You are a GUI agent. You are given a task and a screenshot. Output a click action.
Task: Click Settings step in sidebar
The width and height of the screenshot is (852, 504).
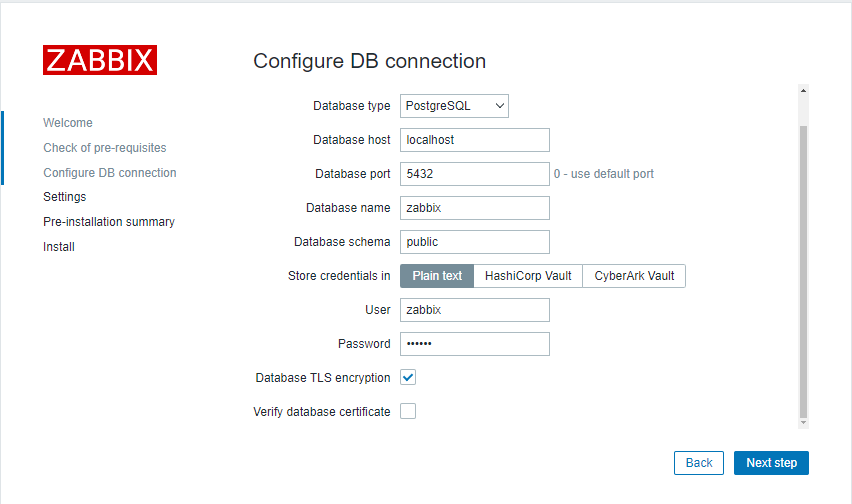[65, 197]
